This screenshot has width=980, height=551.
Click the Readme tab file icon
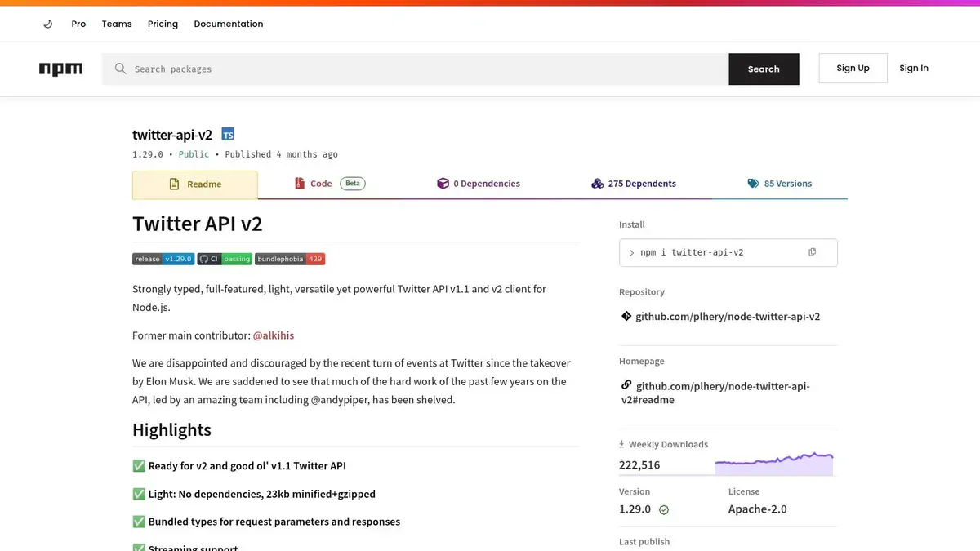(174, 184)
